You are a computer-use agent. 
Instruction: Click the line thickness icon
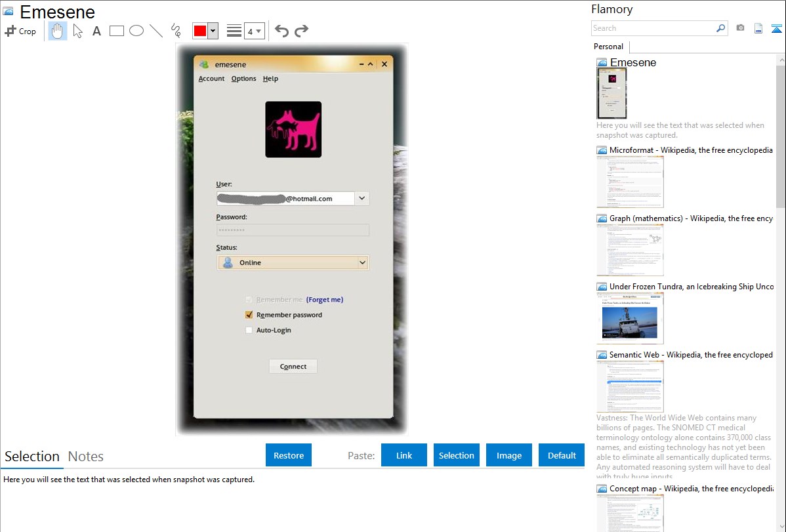pyautogui.click(x=234, y=31)
